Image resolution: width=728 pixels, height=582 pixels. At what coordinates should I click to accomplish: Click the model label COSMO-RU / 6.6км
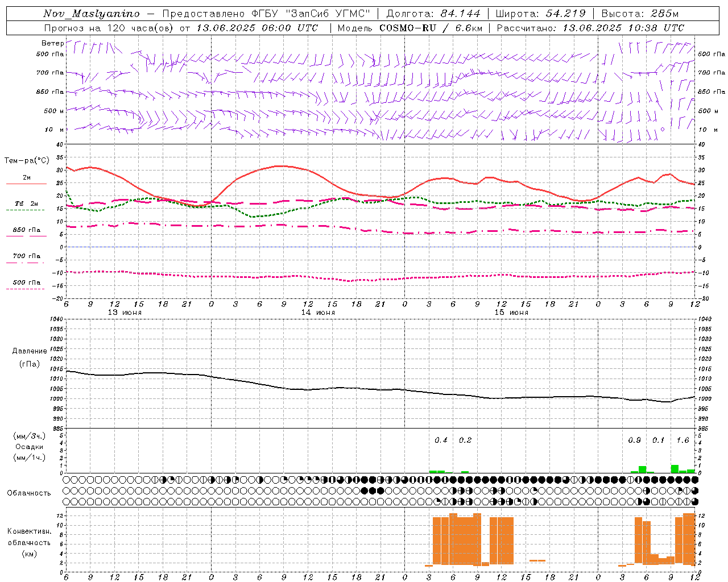pos(431,28)
